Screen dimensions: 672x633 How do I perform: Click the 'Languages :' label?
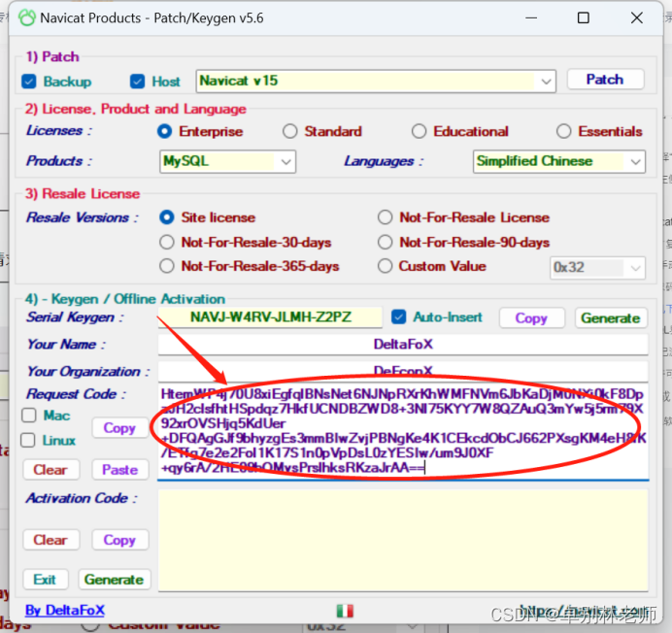[384, 161]
